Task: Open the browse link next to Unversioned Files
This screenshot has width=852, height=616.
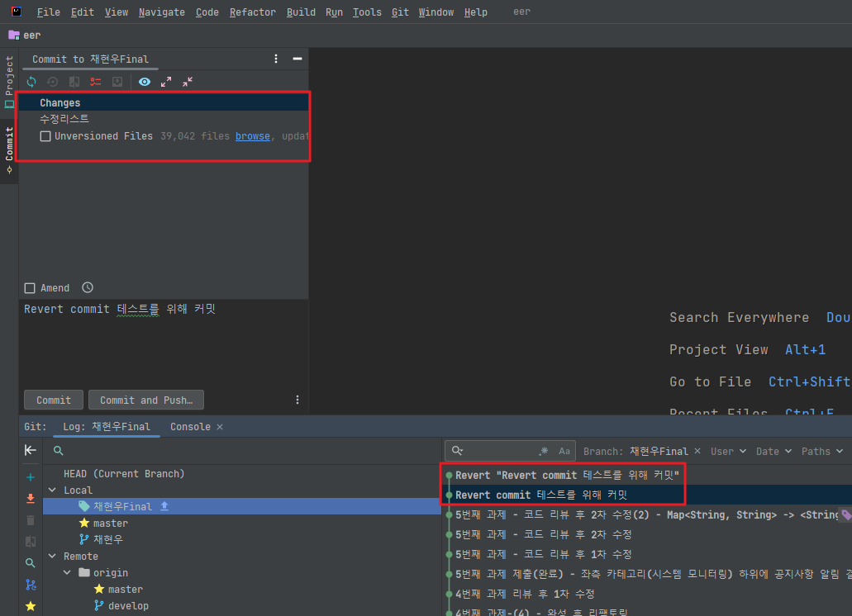Action: click(253, 135)
